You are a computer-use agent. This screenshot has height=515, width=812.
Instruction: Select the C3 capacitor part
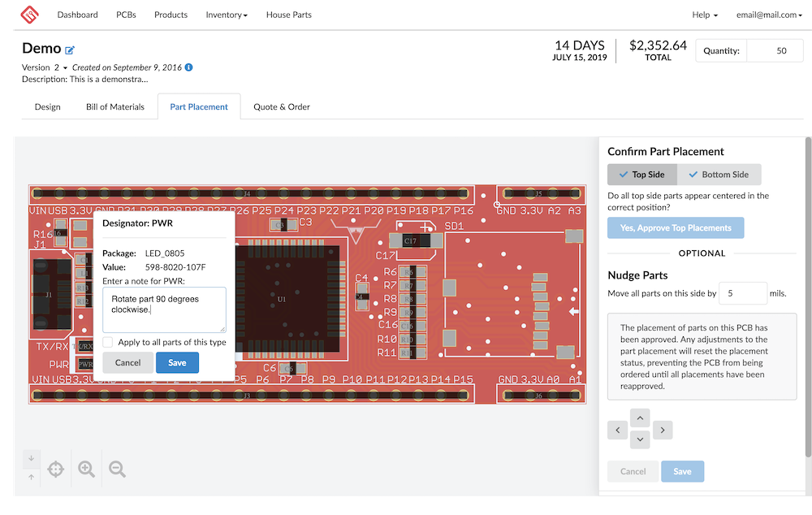click(x=284, y=225)
